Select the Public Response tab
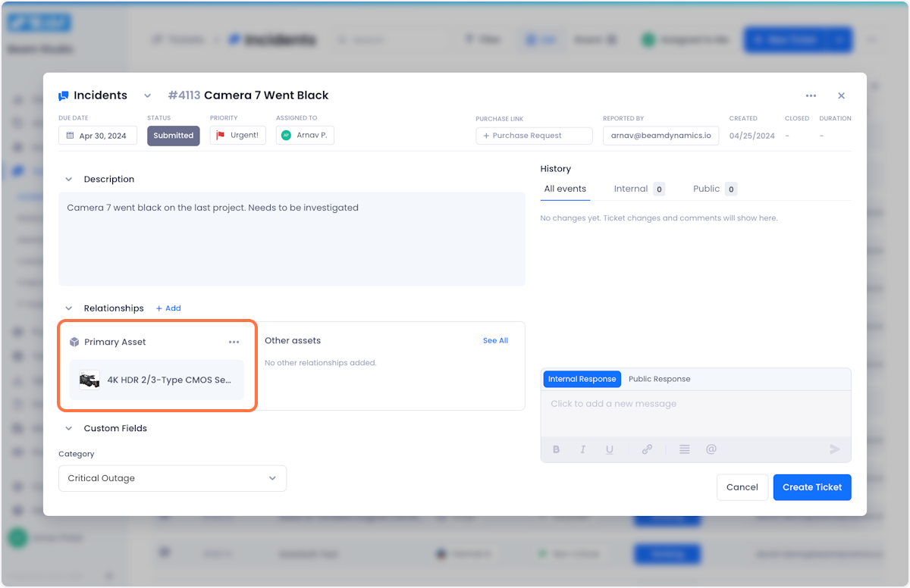 (x=660, y=379)
